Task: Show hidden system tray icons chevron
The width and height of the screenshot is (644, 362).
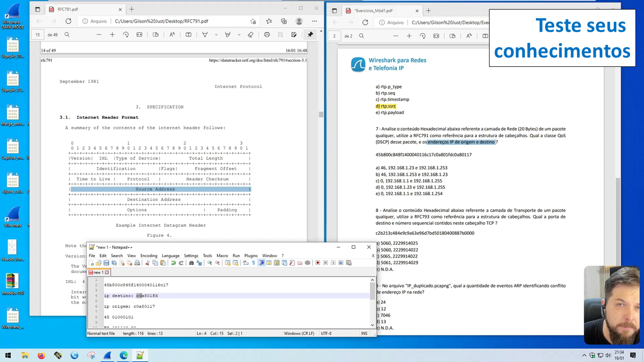Action: point(585,355)
